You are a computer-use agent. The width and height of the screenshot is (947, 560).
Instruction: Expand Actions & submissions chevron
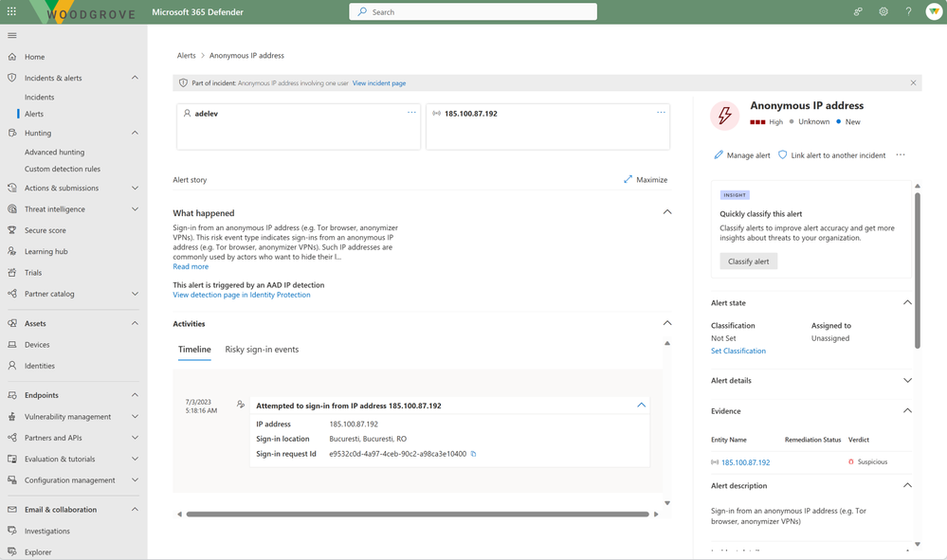135,188
